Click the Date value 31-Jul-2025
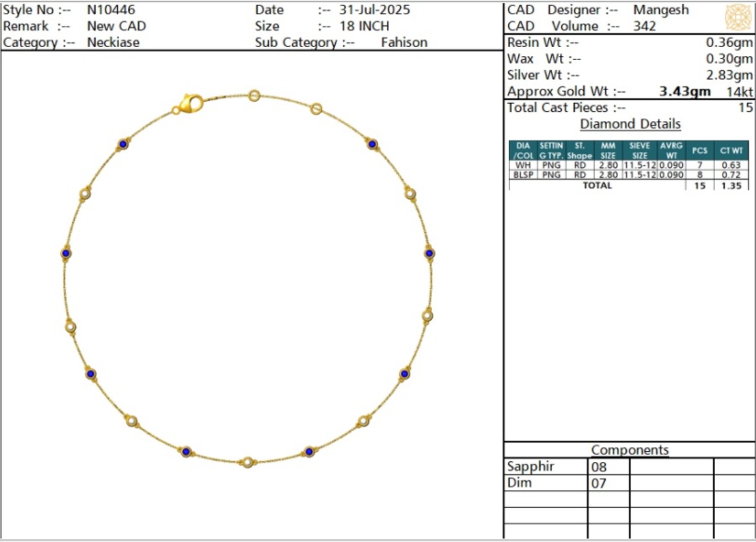 [x=374, y=10]
